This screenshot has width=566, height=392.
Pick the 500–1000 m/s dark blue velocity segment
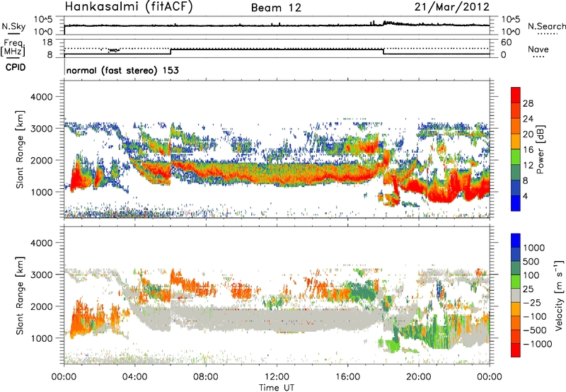pyautogui.click(x=516, y=255)
